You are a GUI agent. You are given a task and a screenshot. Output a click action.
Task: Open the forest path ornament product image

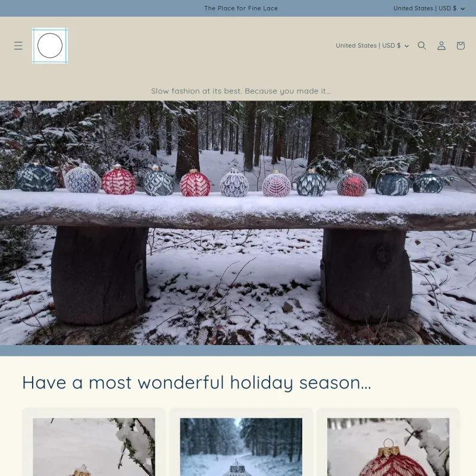[241, 447]
